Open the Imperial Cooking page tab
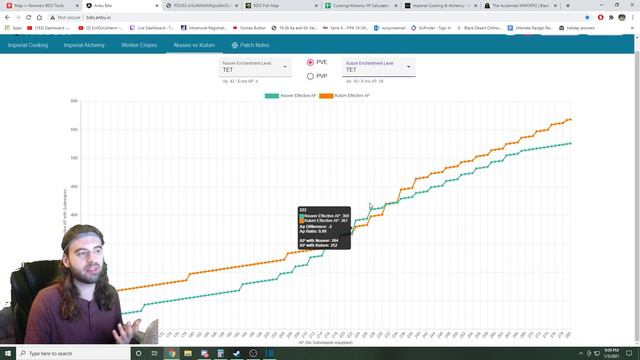 [x=28, y=45]
